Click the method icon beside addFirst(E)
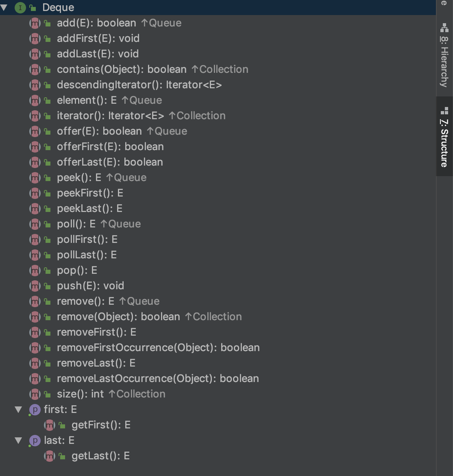This screenshot has height=476, width=453. [35, 39]
